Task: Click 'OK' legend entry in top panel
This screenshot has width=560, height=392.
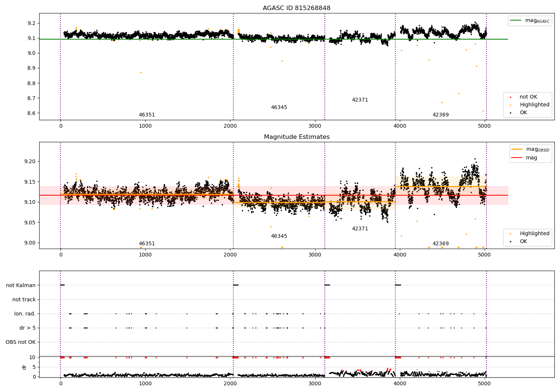Action: pos(523,113)
